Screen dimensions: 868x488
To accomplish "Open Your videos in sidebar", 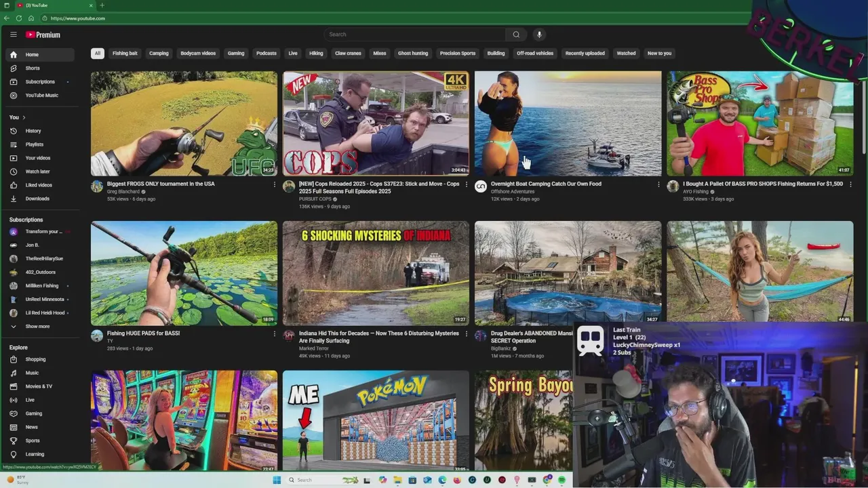I will (x=41, y=158).
